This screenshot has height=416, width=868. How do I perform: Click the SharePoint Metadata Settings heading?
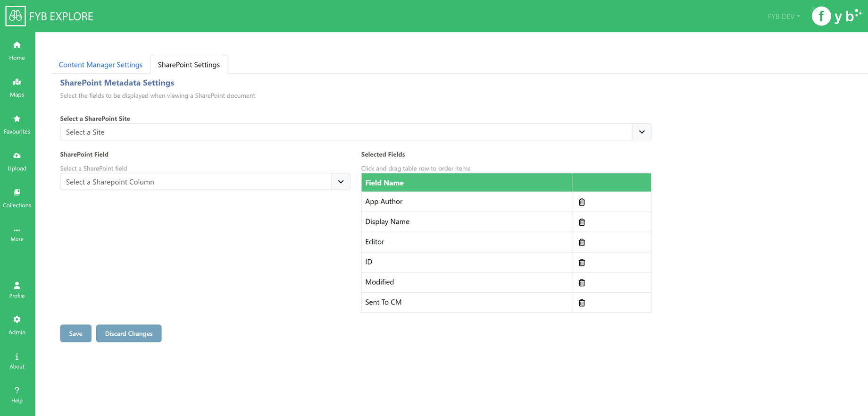click(x=117, y=83)
